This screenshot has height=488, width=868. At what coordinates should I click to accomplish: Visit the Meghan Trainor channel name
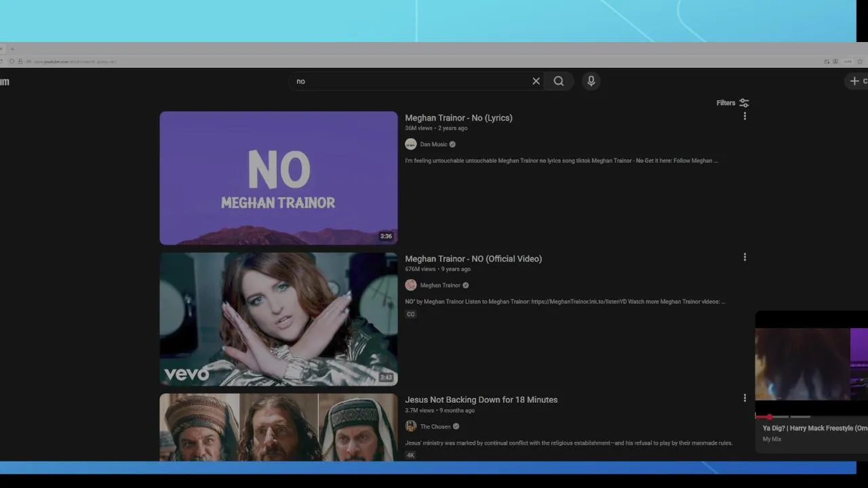[x=440, y=285]
